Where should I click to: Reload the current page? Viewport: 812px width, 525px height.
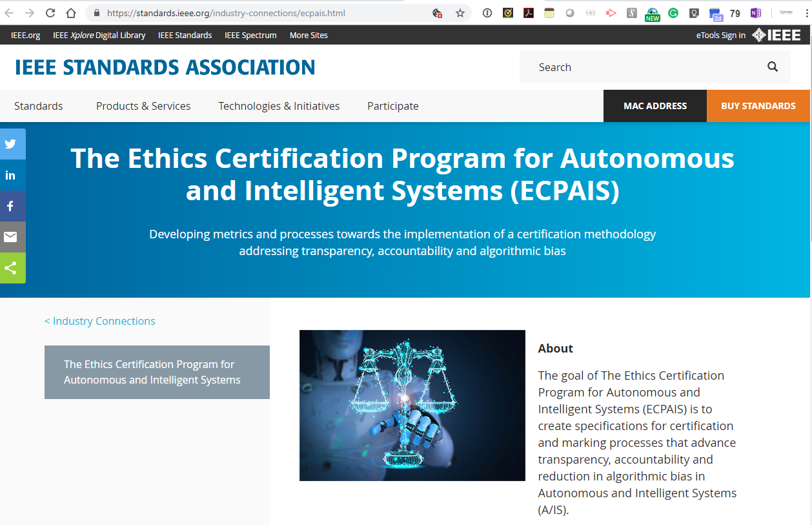pyautogui.click(x=50, y=13)
